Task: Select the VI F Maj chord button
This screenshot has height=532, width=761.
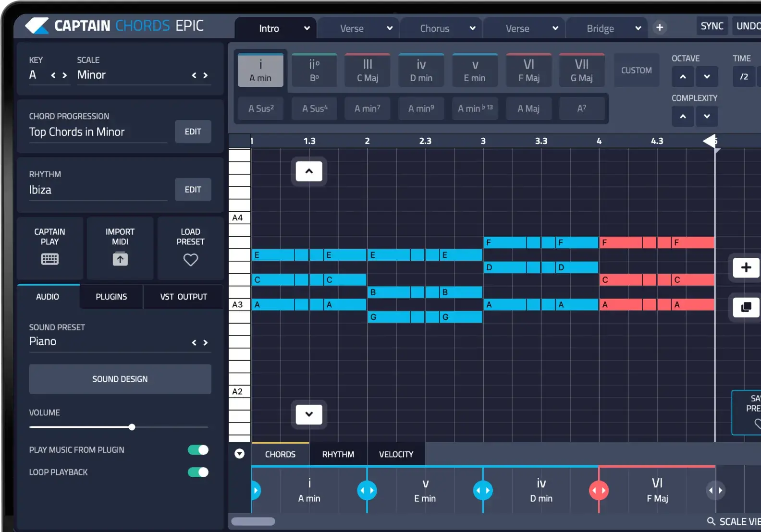Action: 529,70
